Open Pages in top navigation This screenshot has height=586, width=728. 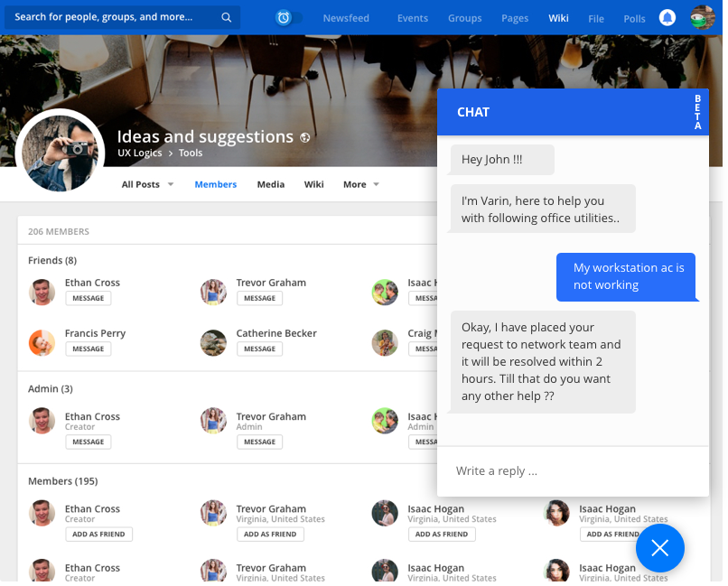point(515,18)
